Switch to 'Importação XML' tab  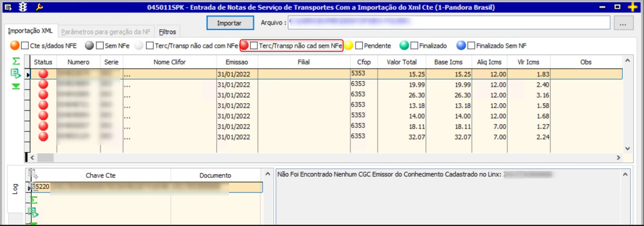30,31
